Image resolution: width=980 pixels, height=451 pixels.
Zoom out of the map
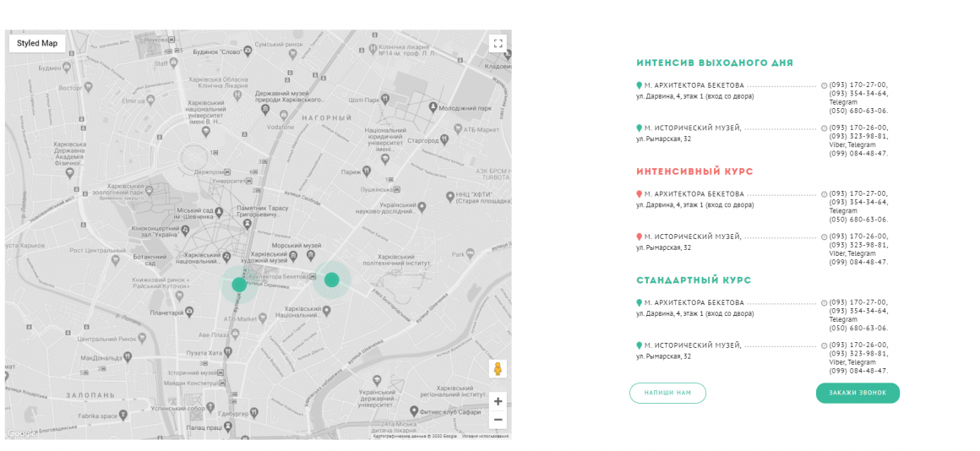498,420
